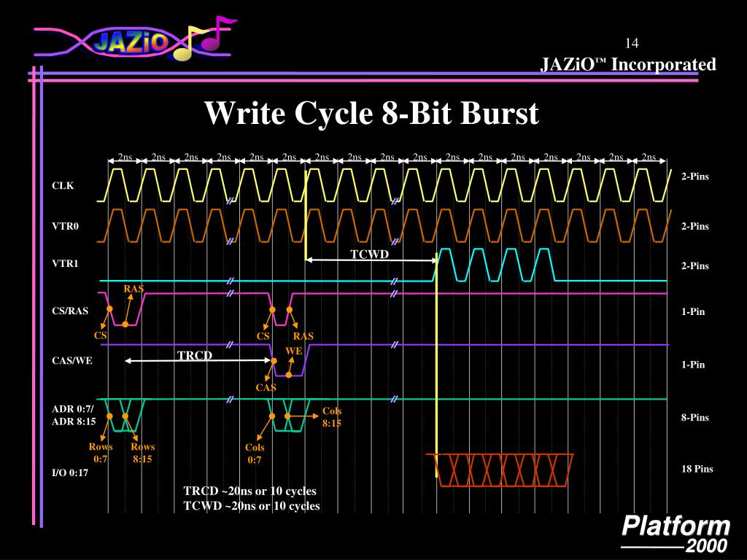Viewport: 747px width, 560px height.
Task: Click the I/O 0:17 signal label
Action: [70, 472]
